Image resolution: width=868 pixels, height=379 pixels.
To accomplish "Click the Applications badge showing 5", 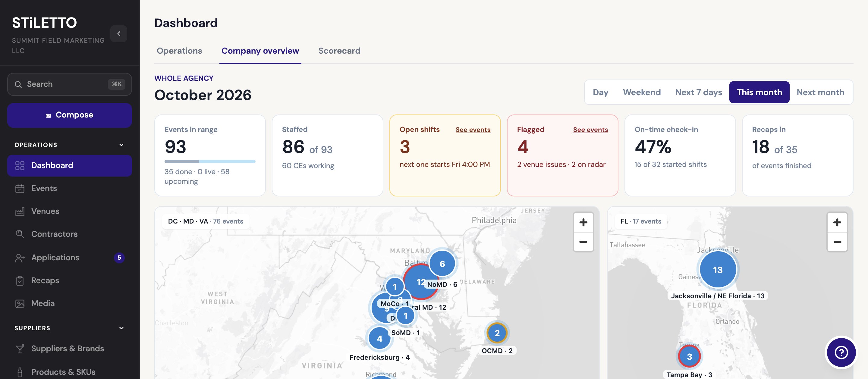I will pos(119,258).
